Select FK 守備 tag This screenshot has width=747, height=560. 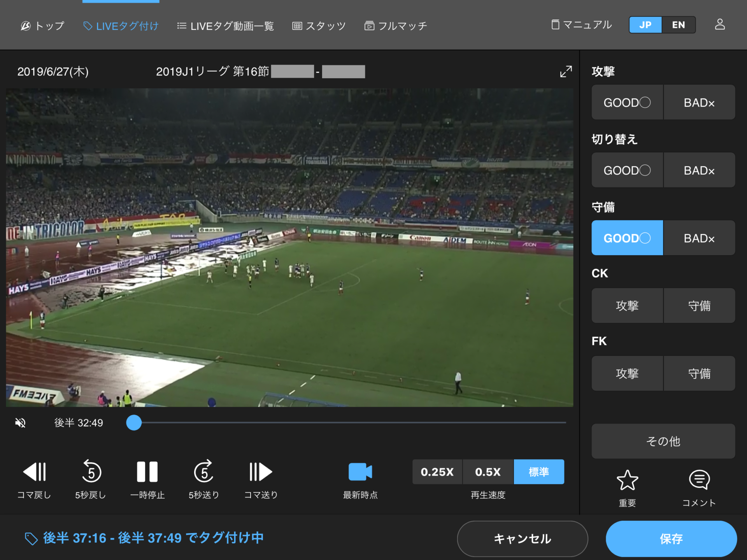tap(699, 373)
